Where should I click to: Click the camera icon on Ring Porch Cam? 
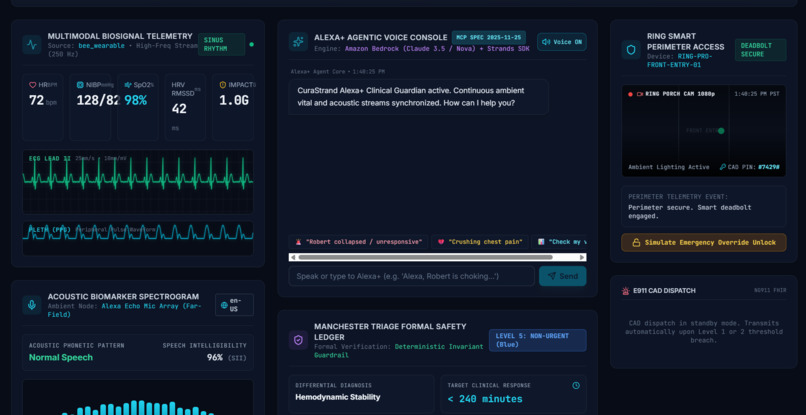640,94
